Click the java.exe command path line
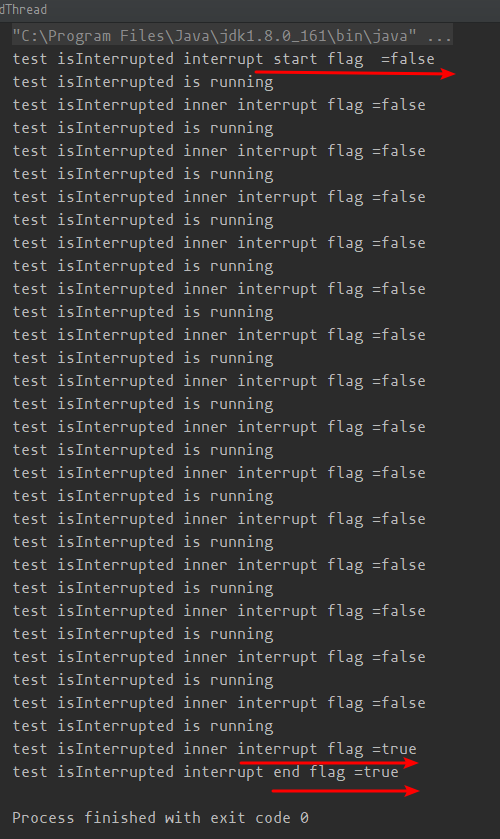 pyautogui.click(x=232, y=36)
